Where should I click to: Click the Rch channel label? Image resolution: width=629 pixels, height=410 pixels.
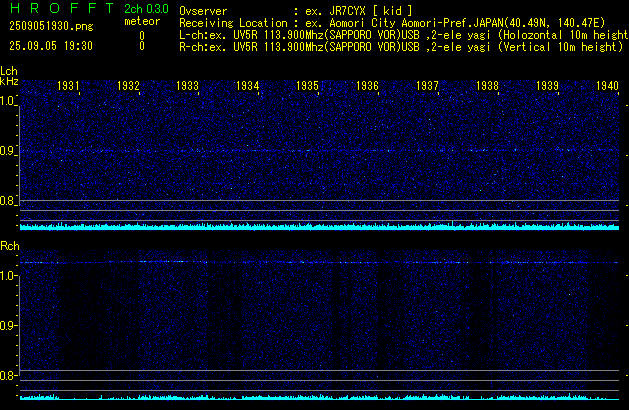(x=10, y=246)
